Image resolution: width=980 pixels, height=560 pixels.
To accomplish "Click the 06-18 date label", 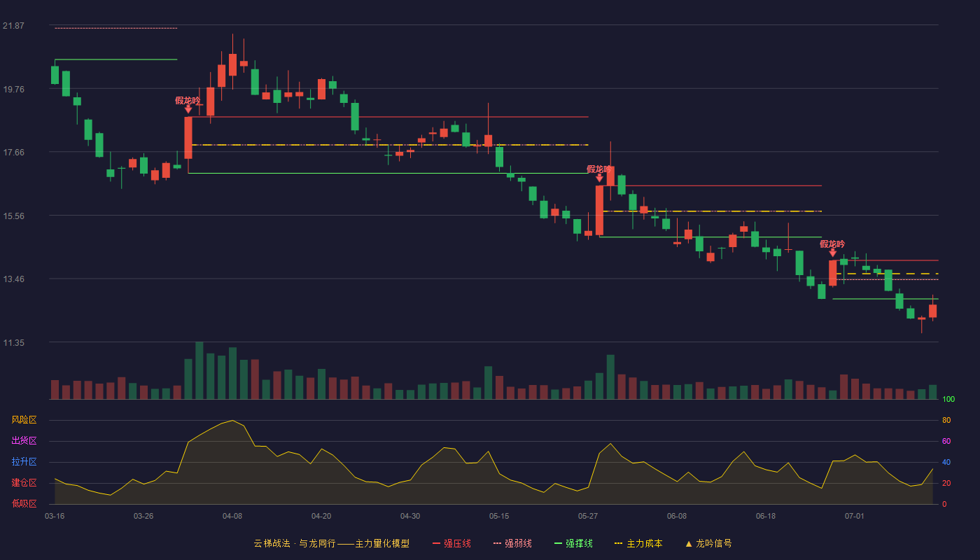I will pyautogui.click(x=766, y=516).
